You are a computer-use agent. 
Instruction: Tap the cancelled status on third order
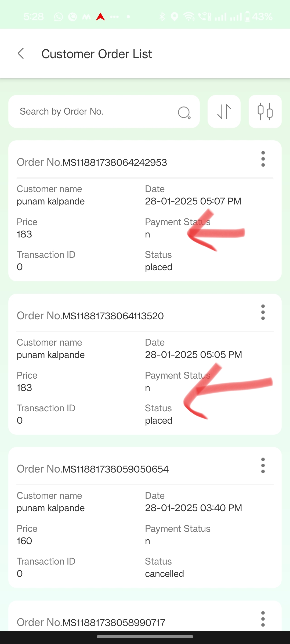point(164,574)
